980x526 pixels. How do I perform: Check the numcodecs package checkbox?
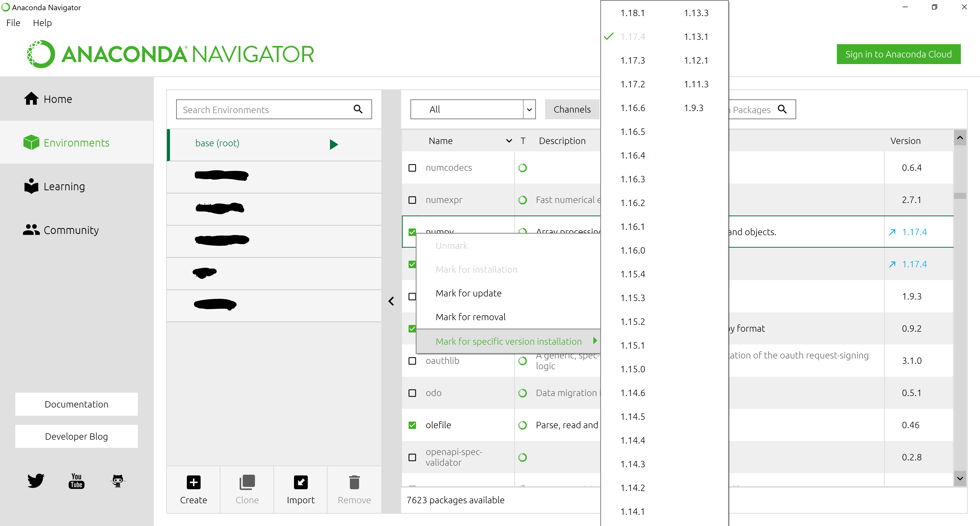(412, 168)
